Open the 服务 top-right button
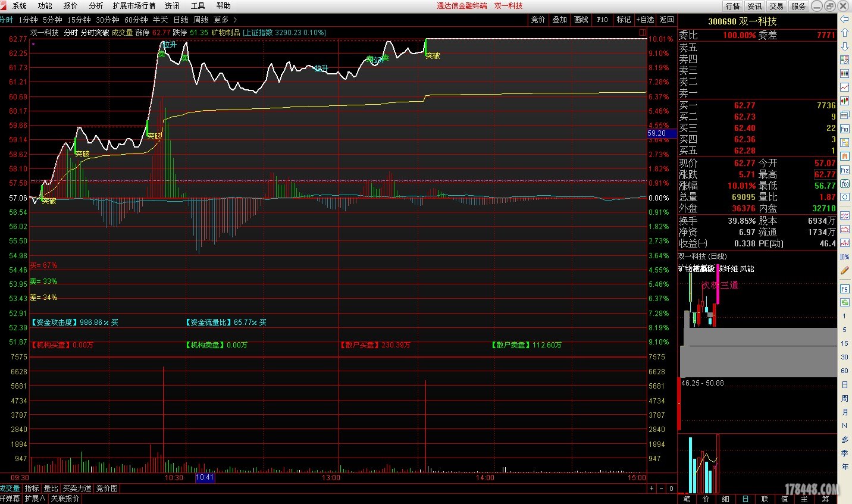Viewport: 852px width, 504px height. (798, 6)
